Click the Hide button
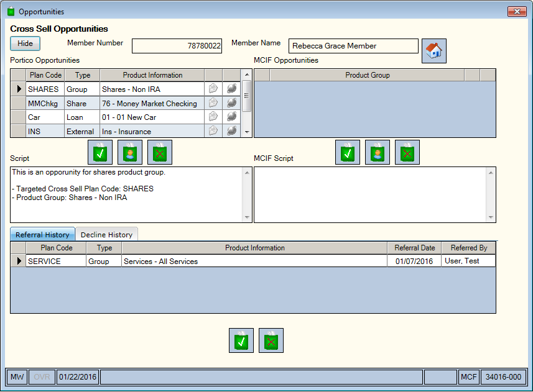533x392 pixels. 25,43
